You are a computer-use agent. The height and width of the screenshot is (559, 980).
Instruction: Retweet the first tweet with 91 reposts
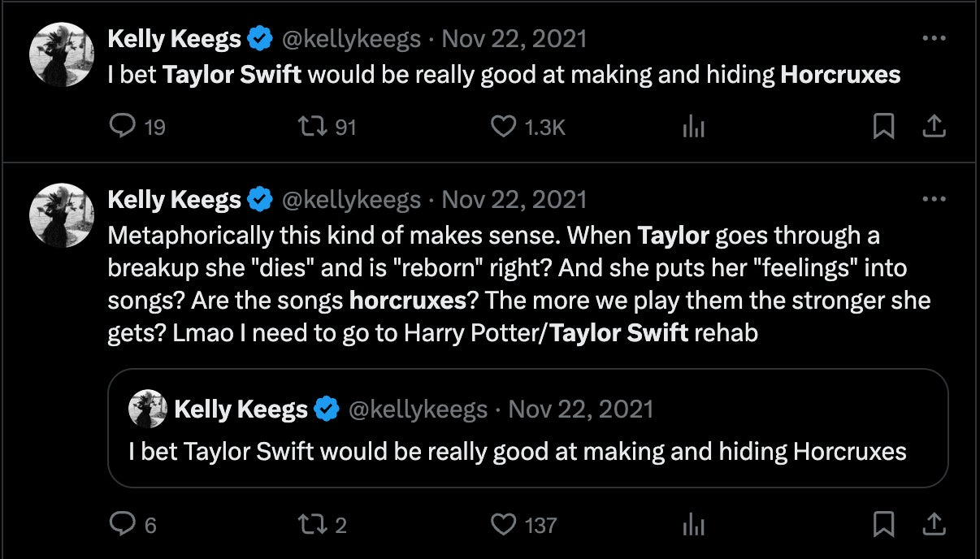tap(309, 126)
